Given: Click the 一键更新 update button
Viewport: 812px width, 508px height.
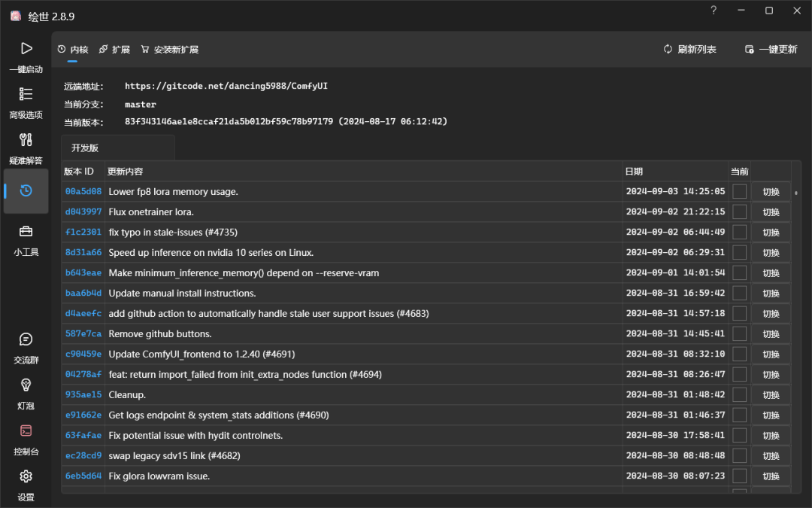Looking at the screenshot, I should pyautogui.click(x=770, y=48).
